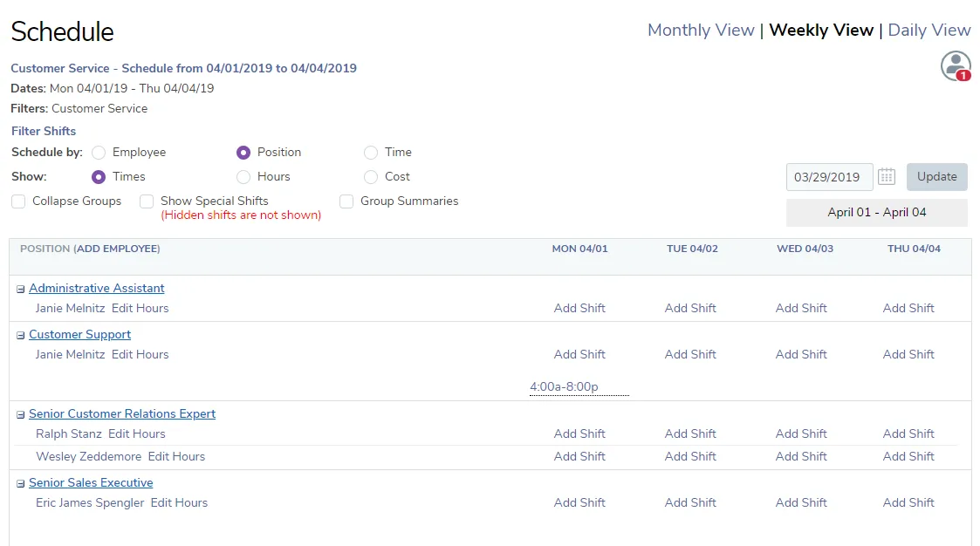Add Shift for Ralph Stanz on MON 04/01

(579, 433)
